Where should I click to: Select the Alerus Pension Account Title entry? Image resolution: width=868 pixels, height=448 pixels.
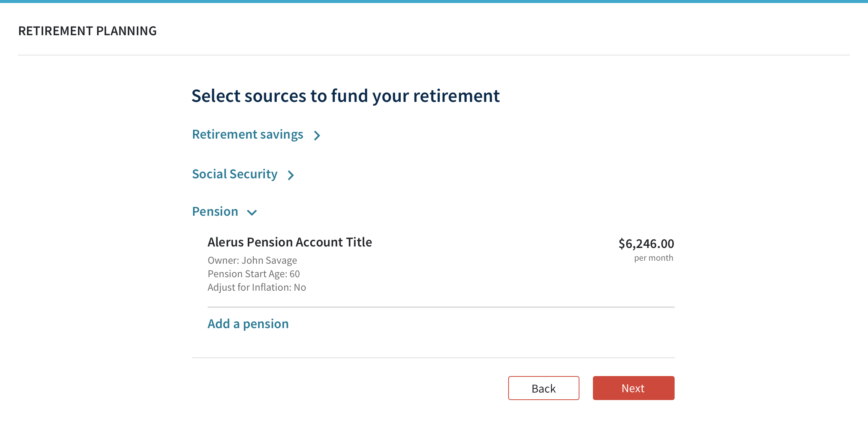point(290,242)
